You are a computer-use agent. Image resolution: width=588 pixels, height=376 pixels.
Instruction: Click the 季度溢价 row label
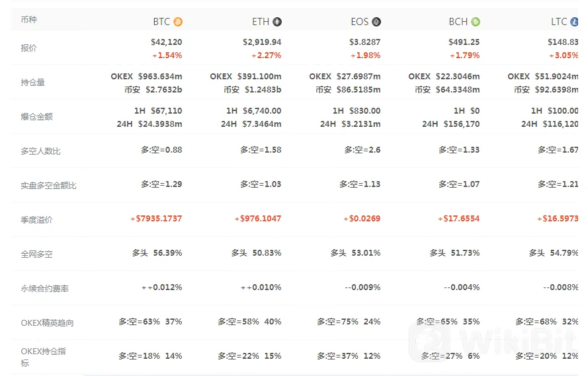[37, 219]
